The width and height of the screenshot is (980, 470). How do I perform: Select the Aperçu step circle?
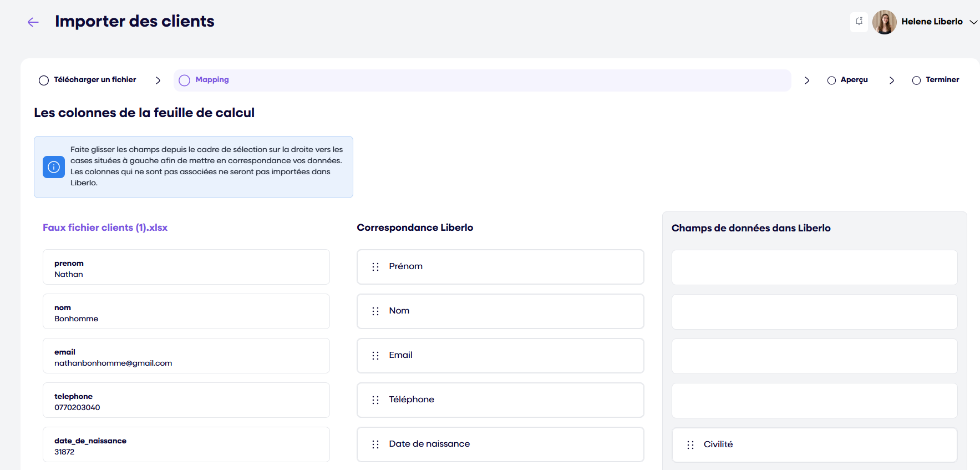(x=831, y=80)
